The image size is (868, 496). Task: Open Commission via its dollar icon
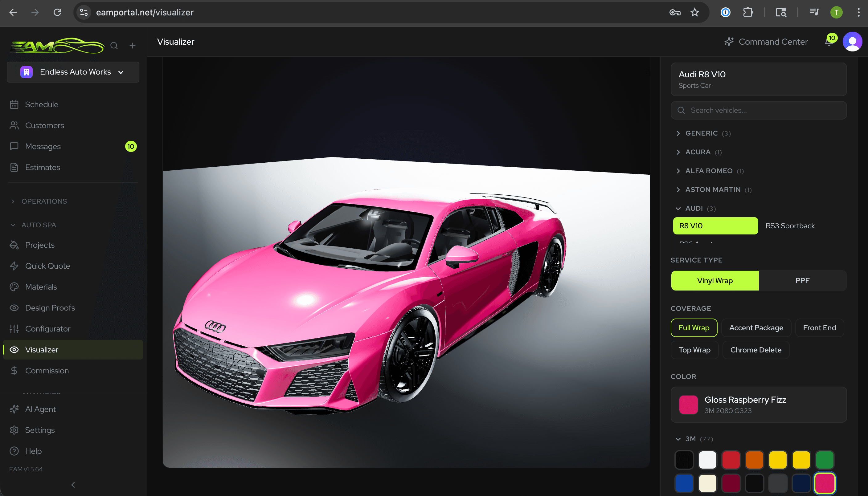[14, 371]
